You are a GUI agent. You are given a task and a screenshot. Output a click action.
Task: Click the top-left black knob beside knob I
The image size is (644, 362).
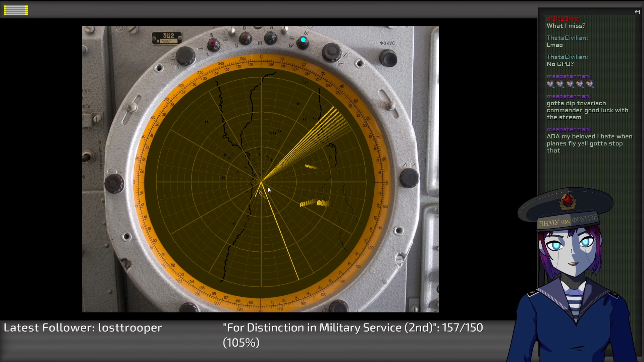point(185,56)
